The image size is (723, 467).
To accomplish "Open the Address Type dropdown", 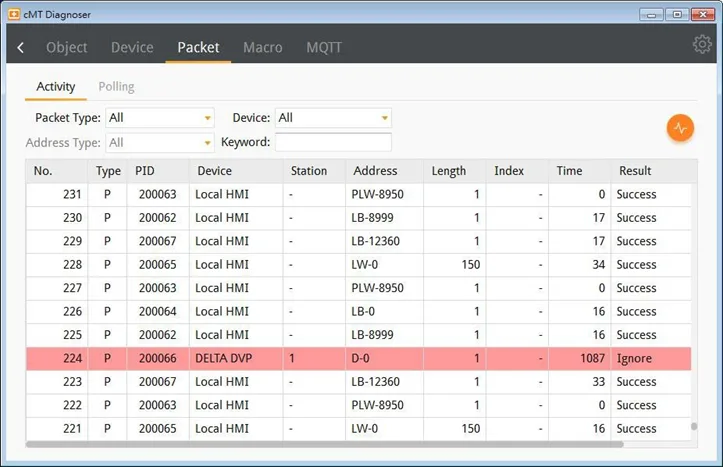I will pyautogui.click(x=160, y=143).
